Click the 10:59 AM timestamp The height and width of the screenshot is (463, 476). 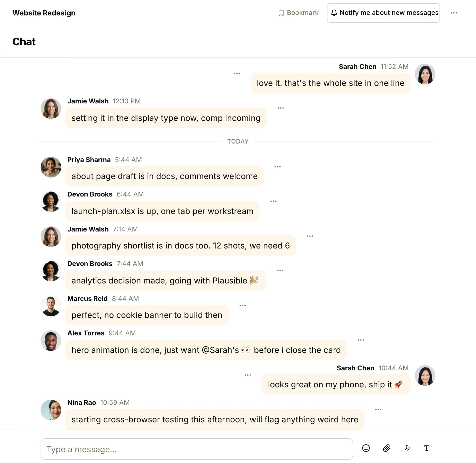tap(115, 403)
